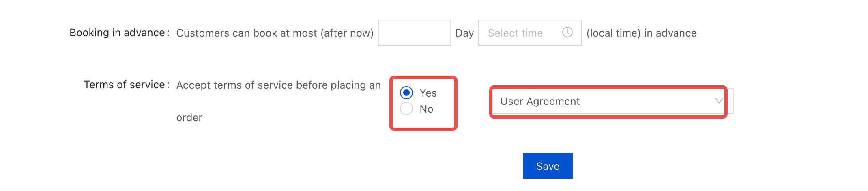Click the '(local time) in advance' text
This screenshot has width=868, height=191.
641,33
